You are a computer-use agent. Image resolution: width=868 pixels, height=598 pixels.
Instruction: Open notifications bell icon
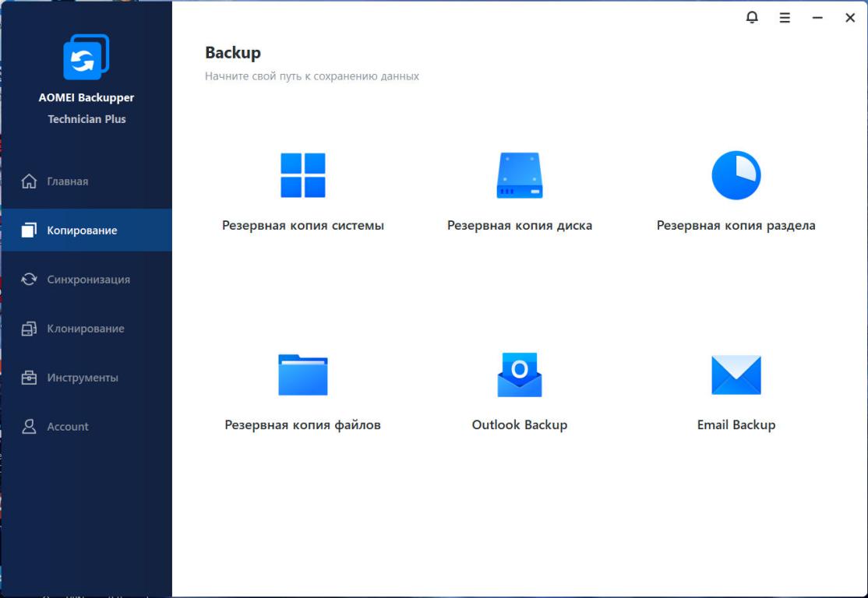(752, 17)
